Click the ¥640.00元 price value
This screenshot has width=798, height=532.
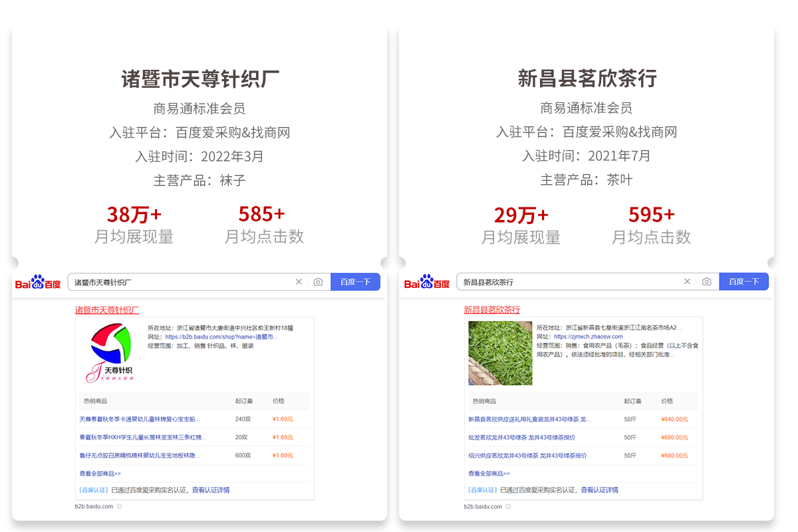674,420
